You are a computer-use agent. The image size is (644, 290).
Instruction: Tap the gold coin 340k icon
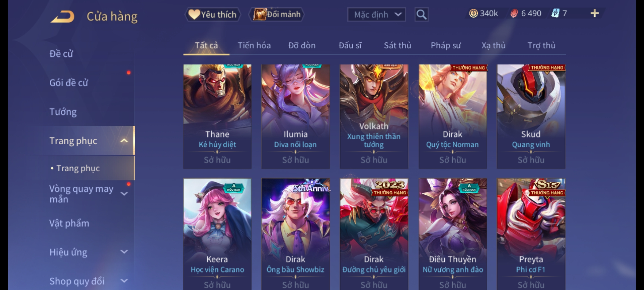(473, 13)
